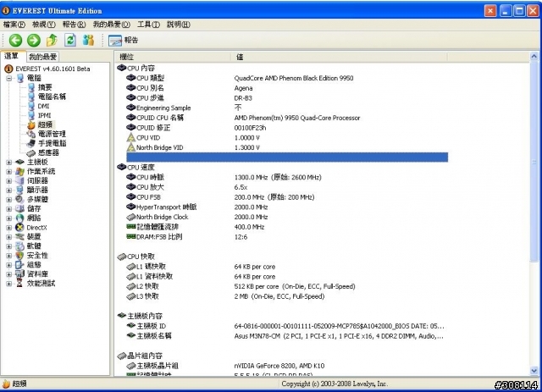Click the green Back arrow icon
Viewport: 542px width, 392px height.
15,40
